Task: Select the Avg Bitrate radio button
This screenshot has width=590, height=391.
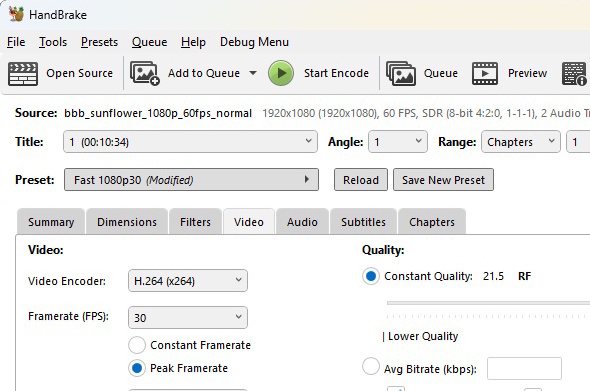Action: pyautogui.click(x=371, y=366)
